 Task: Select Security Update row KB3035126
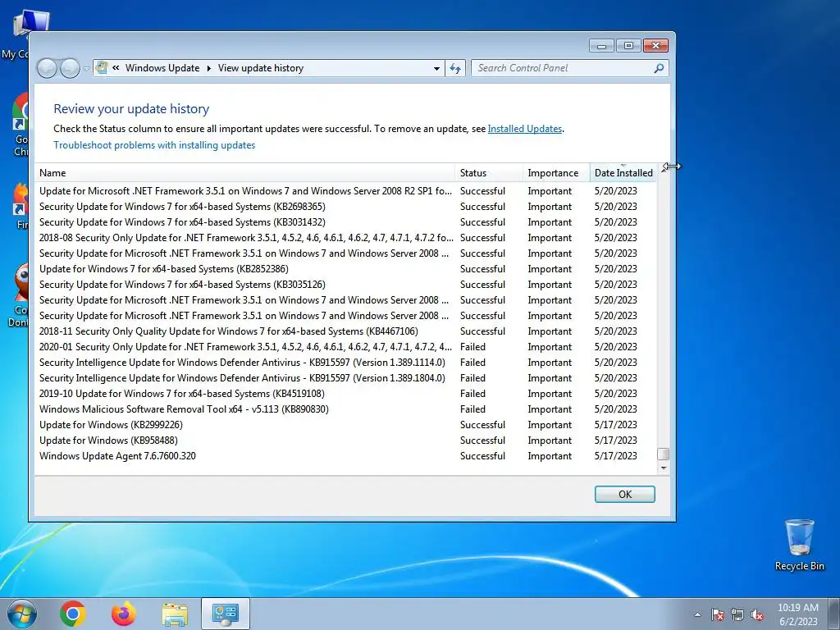coord(345,285)
